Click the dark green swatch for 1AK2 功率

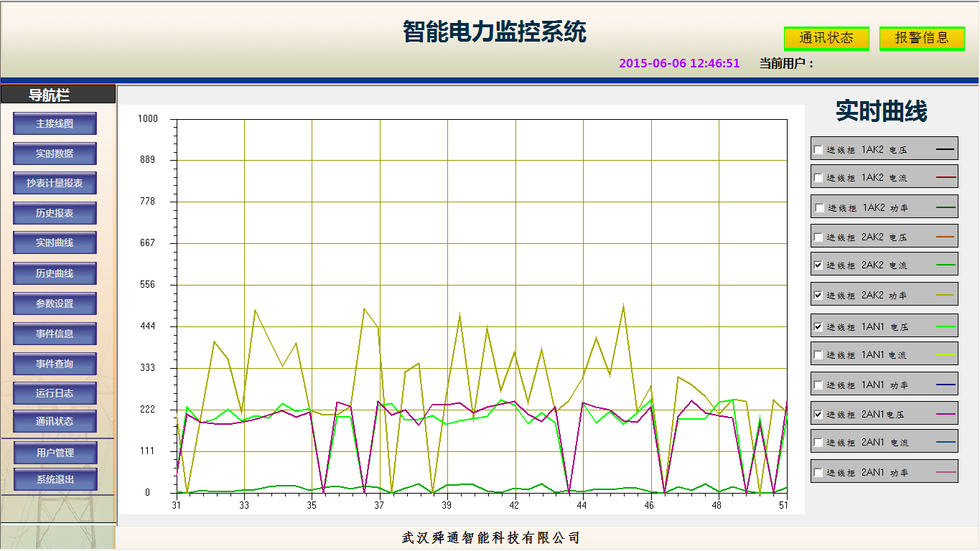click(x=946, y=208)
